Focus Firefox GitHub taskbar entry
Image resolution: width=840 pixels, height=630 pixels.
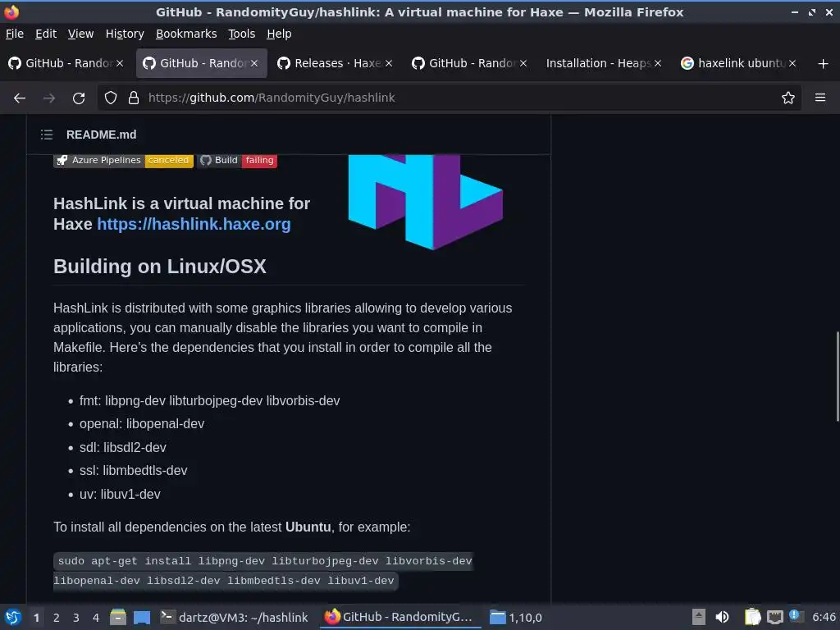[x=399, y=617]
